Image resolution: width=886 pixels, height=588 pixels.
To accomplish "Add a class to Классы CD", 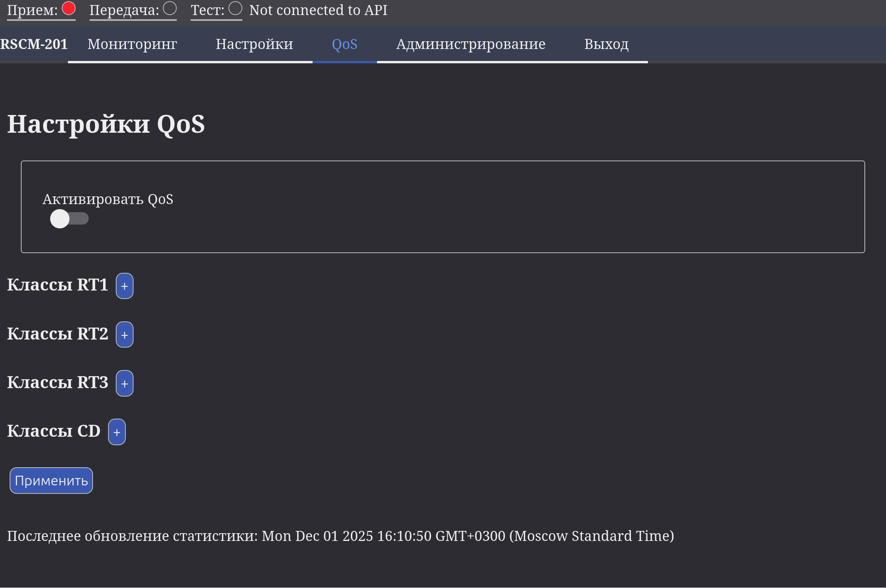I will (x=117, y=432).
